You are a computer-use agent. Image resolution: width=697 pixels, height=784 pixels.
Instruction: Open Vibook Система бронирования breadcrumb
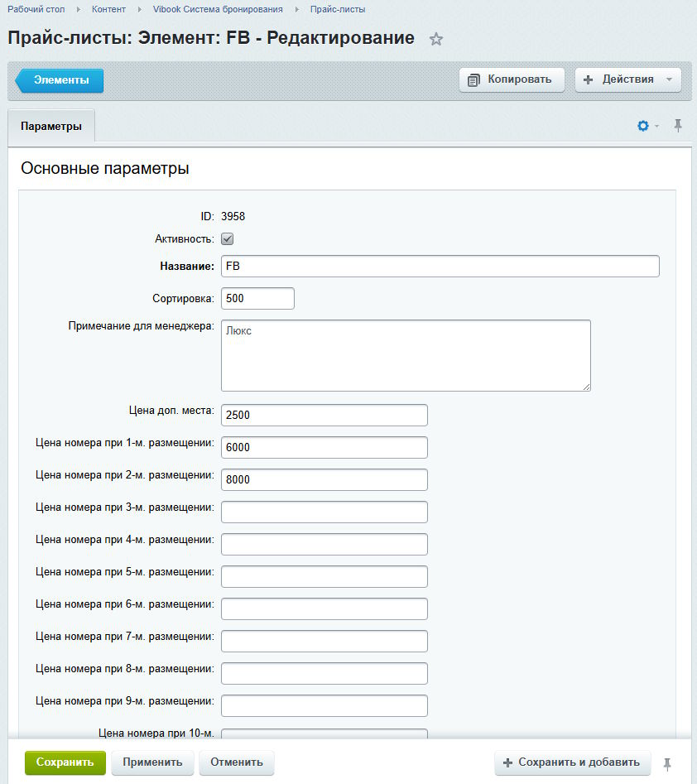tap(218, 9)
